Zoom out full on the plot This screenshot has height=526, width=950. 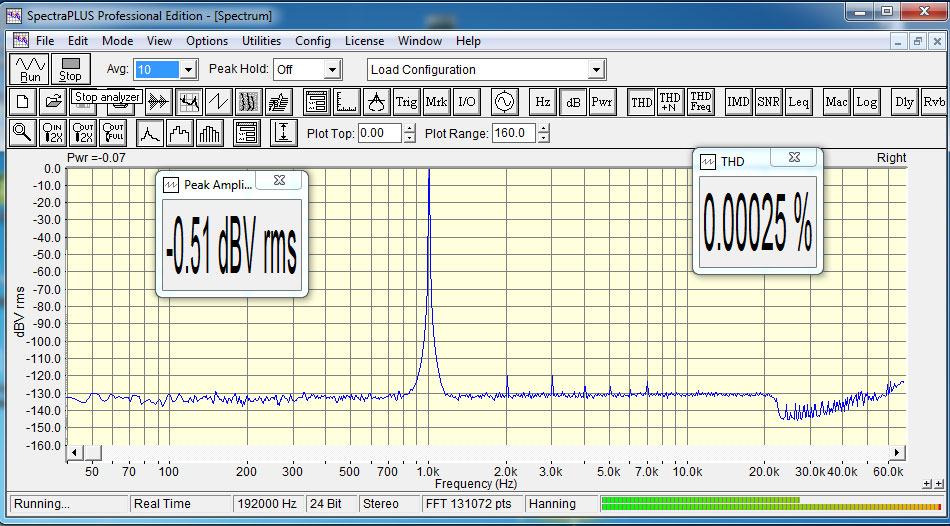[114, 132]
